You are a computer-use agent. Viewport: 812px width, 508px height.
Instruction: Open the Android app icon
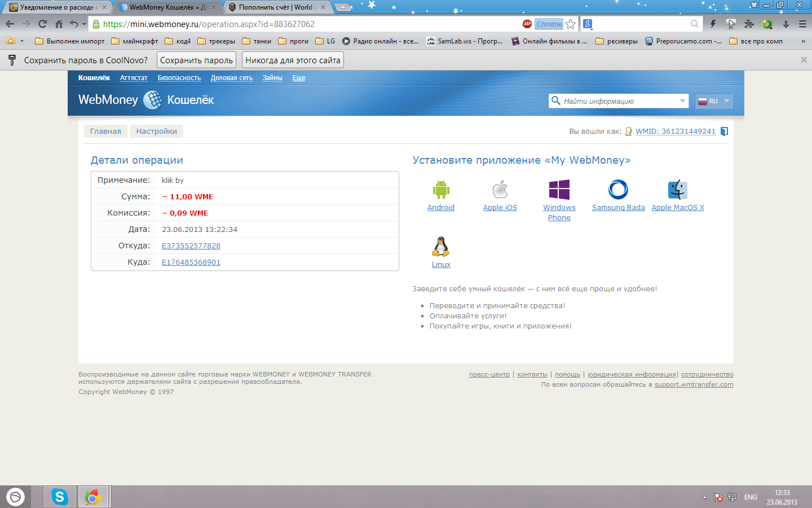pyautogui.click(x=441, y=190)
